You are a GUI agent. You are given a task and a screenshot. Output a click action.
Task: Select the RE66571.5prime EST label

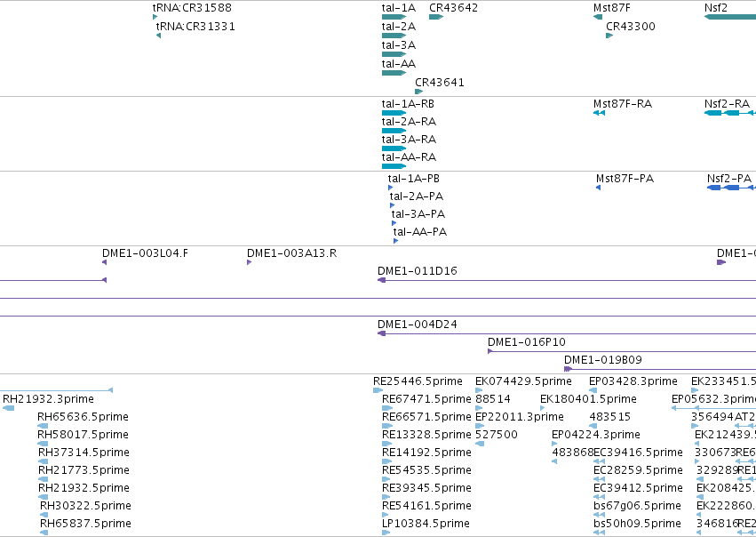426,417
